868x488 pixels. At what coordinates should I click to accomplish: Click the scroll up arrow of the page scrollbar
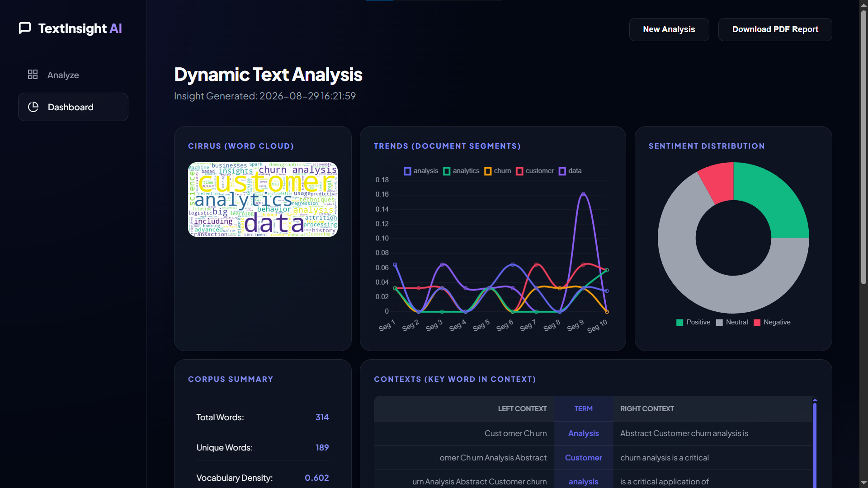863,5
